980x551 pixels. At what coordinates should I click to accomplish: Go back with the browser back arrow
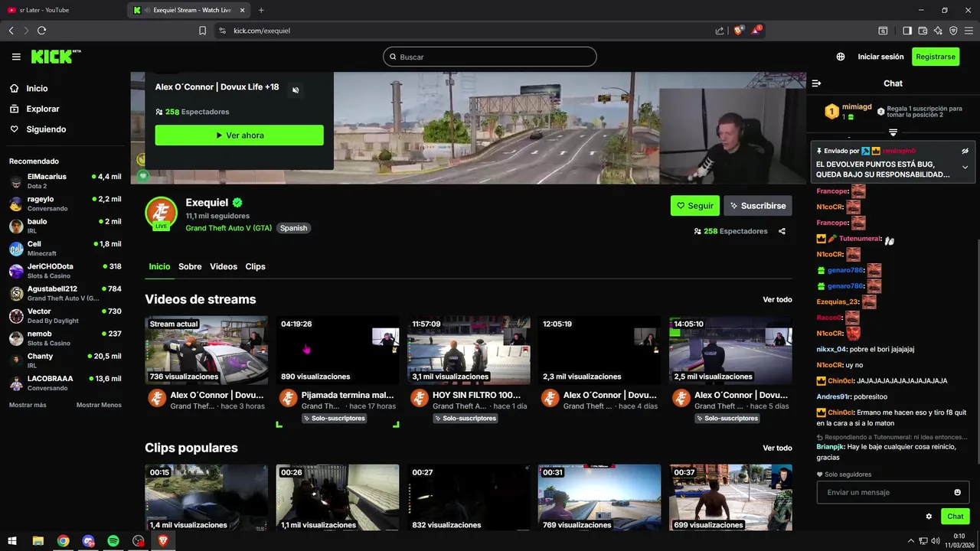point(11,31)
